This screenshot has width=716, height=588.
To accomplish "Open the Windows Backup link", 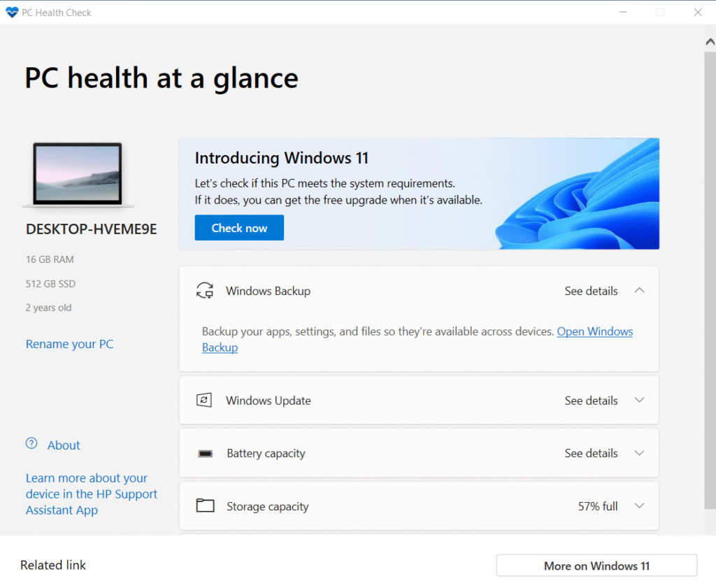I will [x=595, y=331].
